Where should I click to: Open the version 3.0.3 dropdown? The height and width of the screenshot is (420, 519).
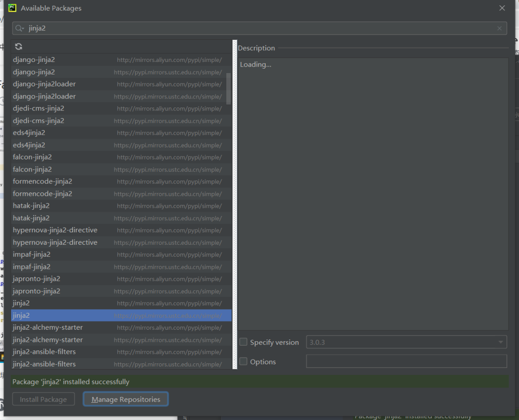pos(406,342)
